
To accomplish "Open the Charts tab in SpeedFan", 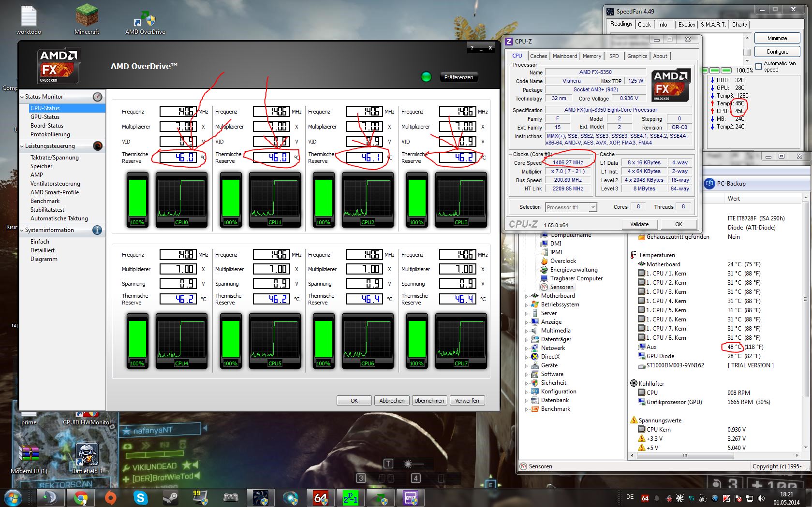I will pyautogui.click(x=739, y=25).
